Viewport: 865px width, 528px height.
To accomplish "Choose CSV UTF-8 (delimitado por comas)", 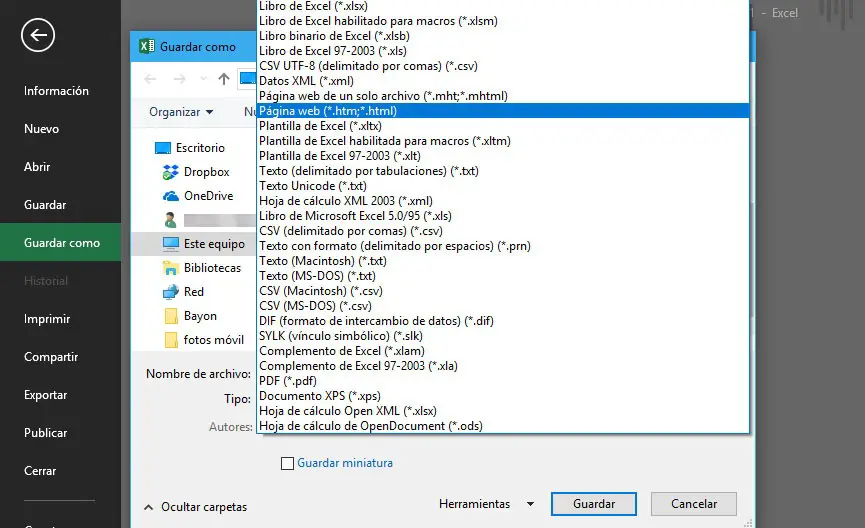I will coord(367,66).
